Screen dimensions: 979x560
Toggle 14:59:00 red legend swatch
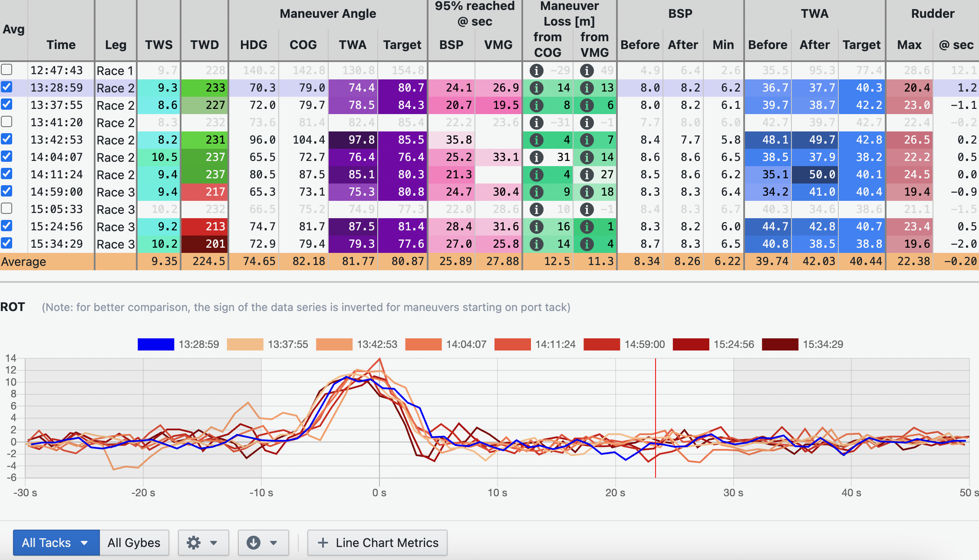pos(602,344)
